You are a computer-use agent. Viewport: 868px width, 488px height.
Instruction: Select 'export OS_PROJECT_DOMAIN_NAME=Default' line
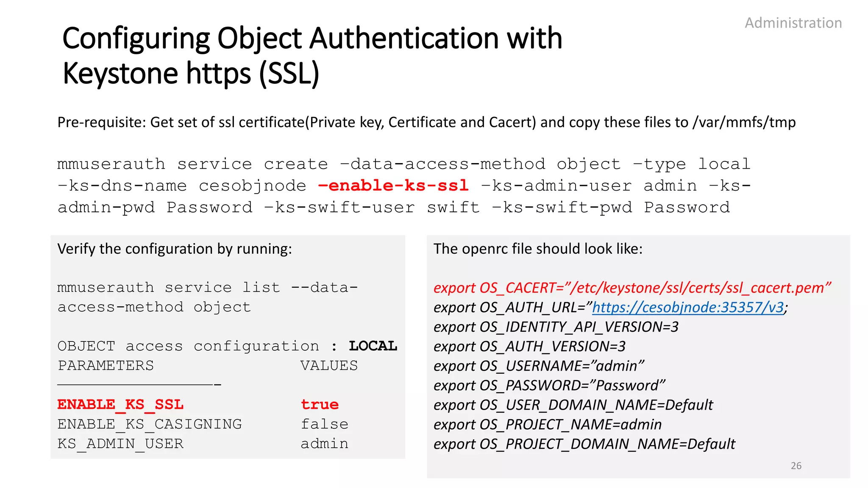point(584,444)
